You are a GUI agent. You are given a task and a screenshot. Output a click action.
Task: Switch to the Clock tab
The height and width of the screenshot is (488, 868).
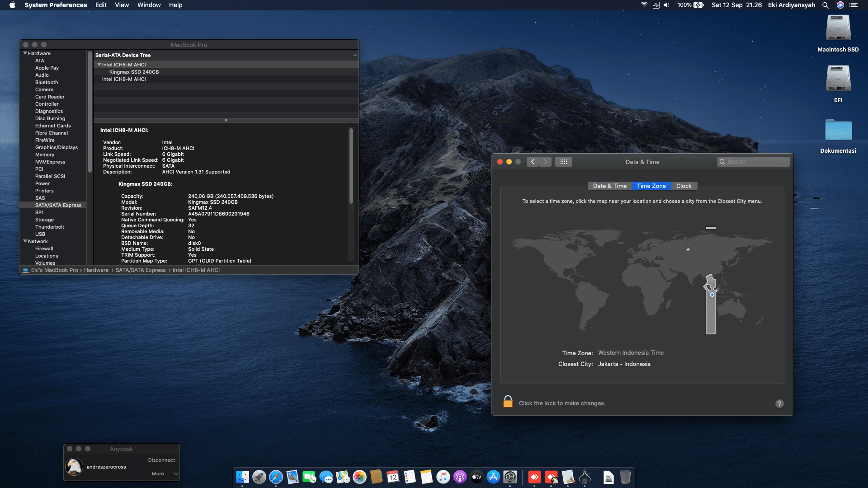[x=684, y=186]
